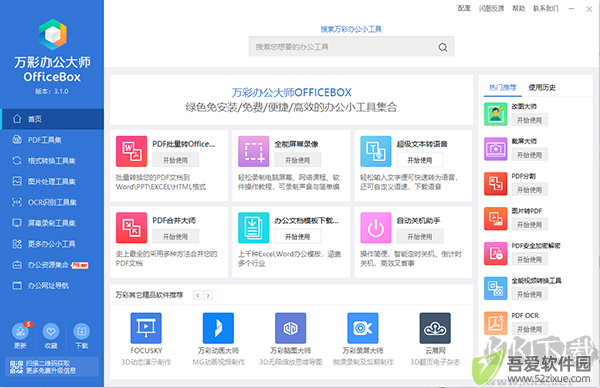600x388 pixels.
Task: Open the 配置 settings link
Action: [464, 8]
